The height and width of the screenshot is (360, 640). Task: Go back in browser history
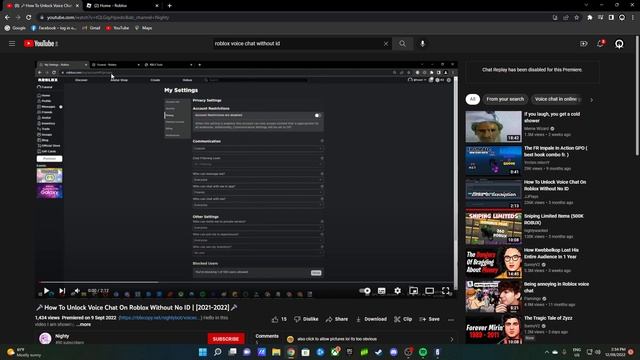click(7, 18)
